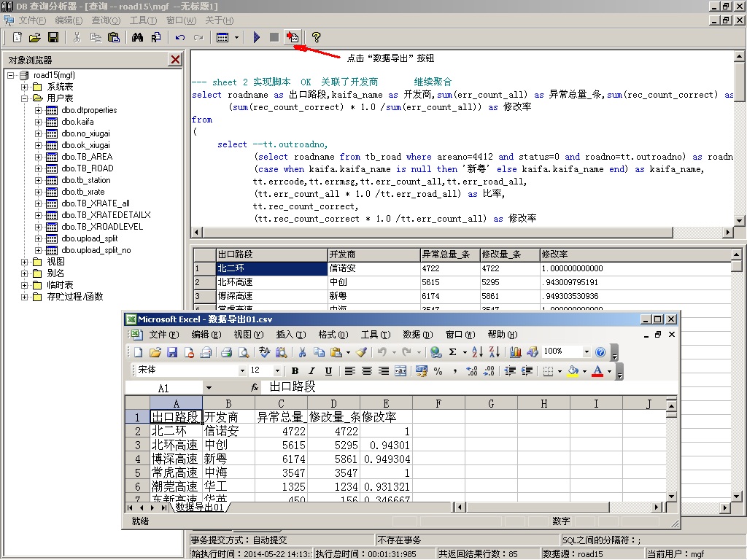Click Excel's AutoSum sigma icon
747x560 pixels.
(x=452, y=352)
